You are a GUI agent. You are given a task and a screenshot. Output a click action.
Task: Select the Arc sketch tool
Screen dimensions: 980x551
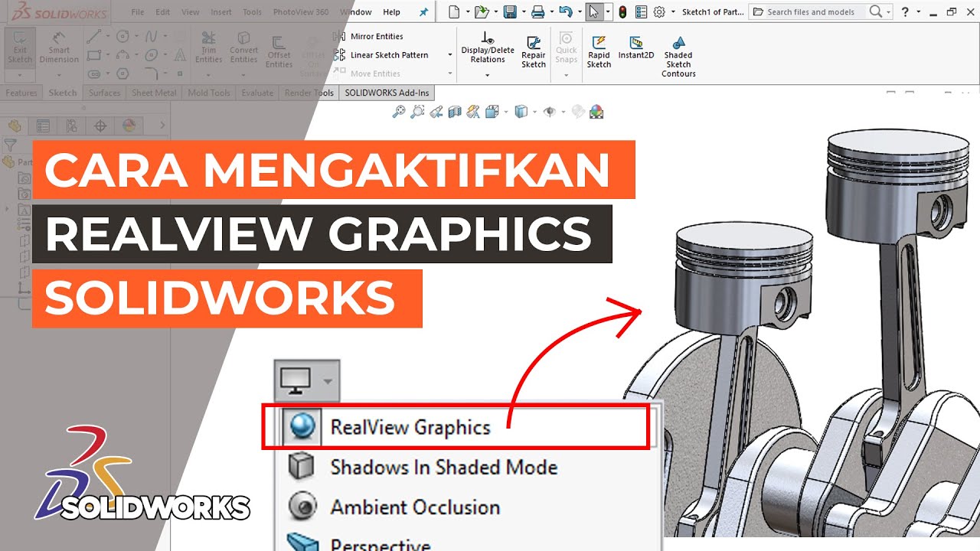tap(122, 55)
